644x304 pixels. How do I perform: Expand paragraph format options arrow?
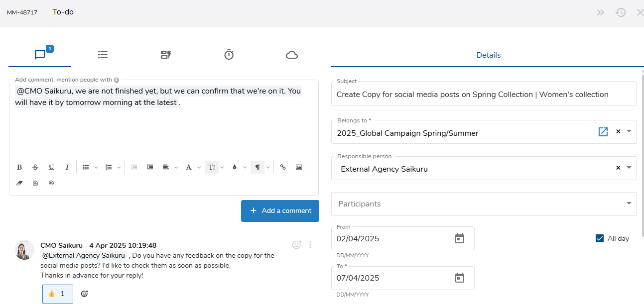click(x=268, y=168)
